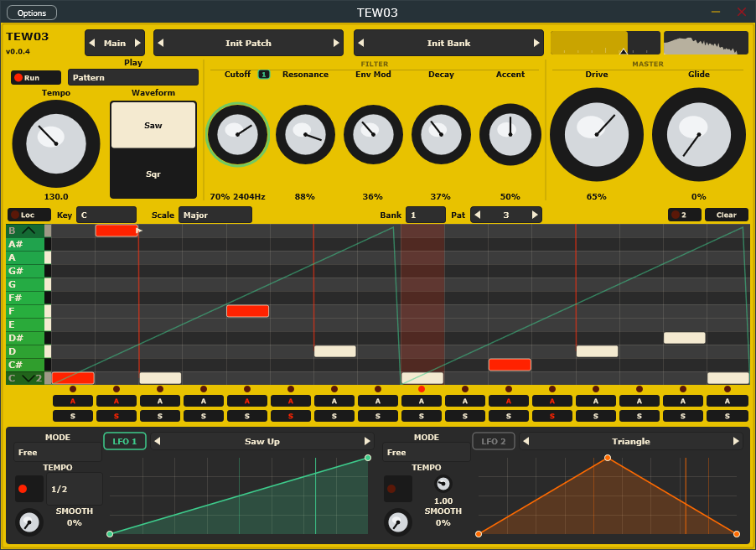
Task: Click the LFO 2 SMOOTH knob
Action: tap(398, 522)
